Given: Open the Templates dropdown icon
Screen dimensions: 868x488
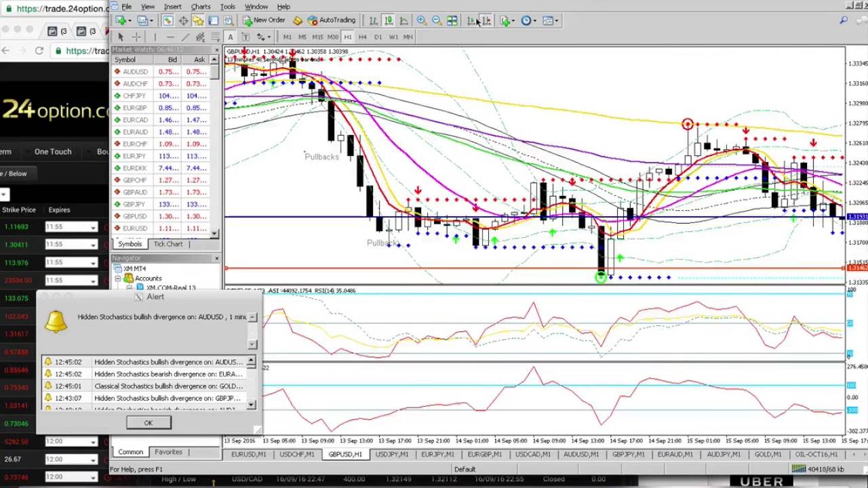Looking at the screenshot, I should [x=550, y=20].
